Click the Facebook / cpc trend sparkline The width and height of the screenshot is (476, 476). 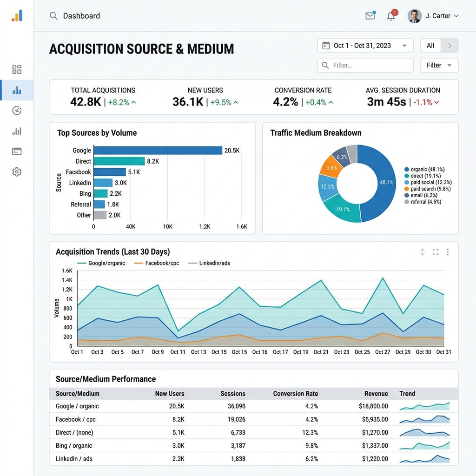424,419
